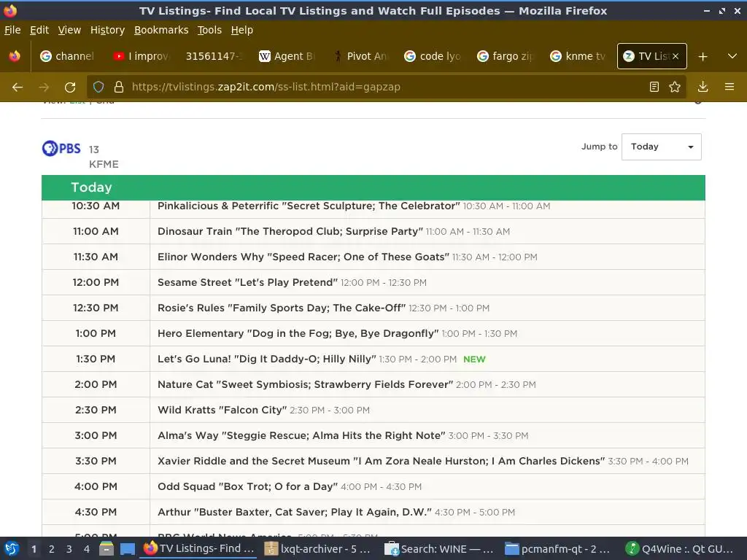Open the LXQt start menu icon

pos(12,549)
